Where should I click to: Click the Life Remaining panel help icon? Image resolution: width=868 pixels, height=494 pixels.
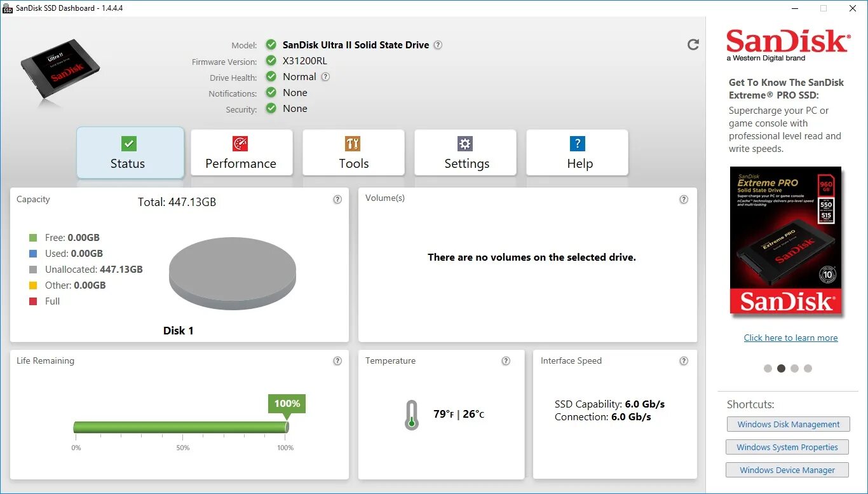click(337, 360)
